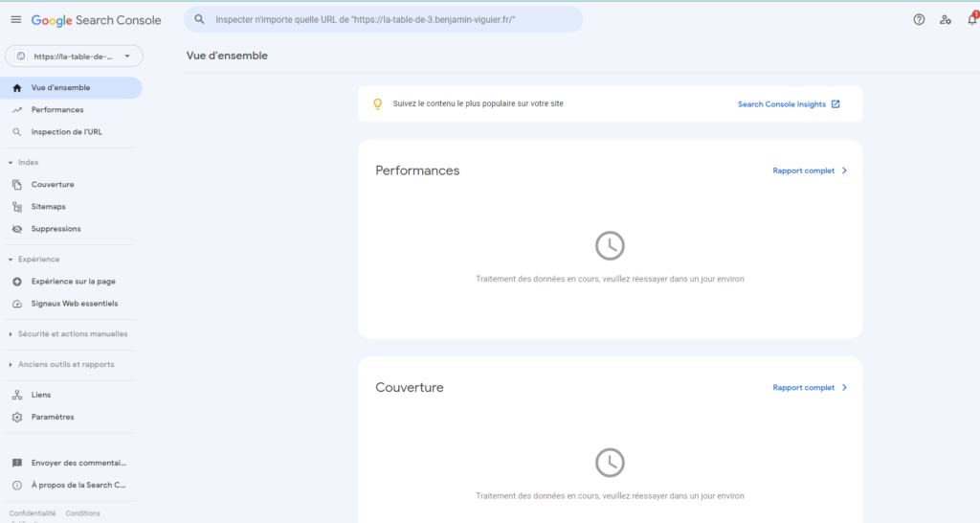Click the URL inspection search field

tap(383, 19)
